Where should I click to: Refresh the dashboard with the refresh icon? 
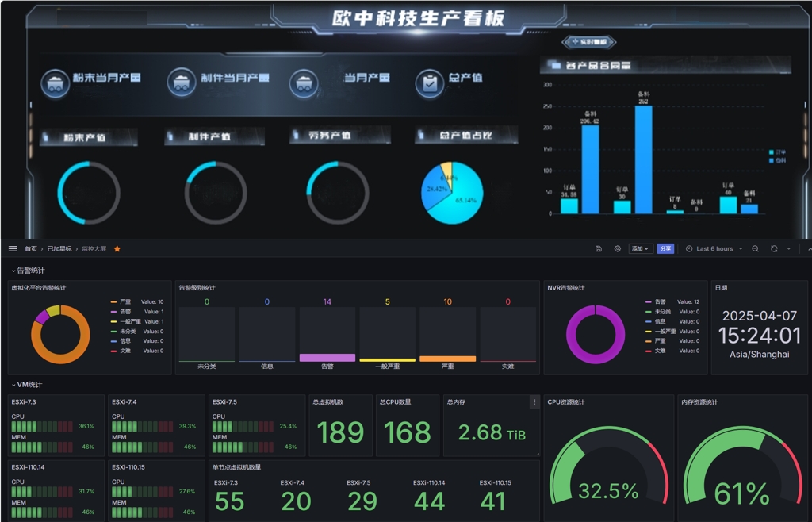[x=774, y=248]
